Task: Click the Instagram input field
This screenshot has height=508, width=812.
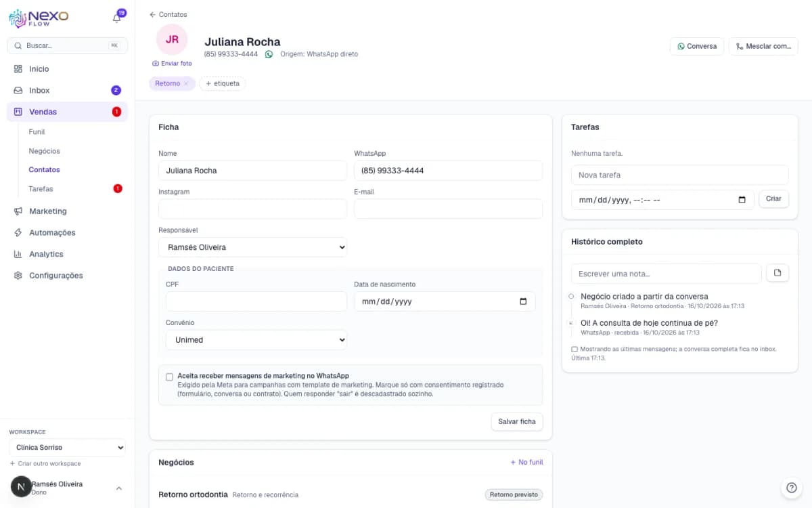Action: tap(252, 209)
